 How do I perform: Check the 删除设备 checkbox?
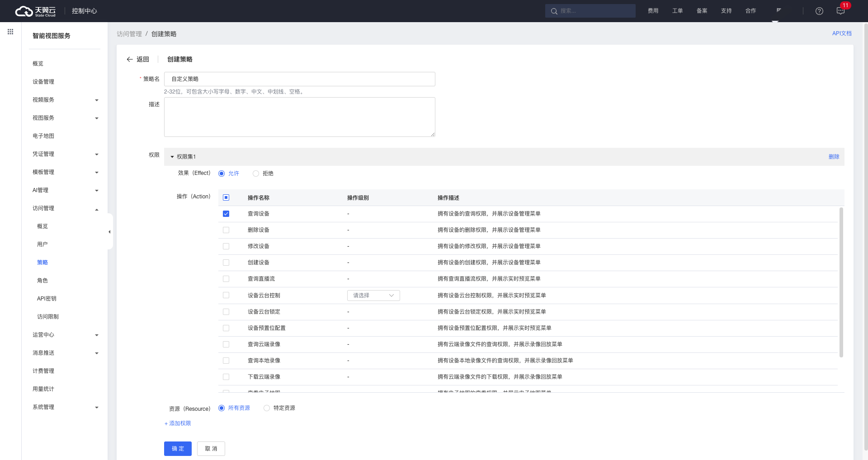(x=226, y=230)
